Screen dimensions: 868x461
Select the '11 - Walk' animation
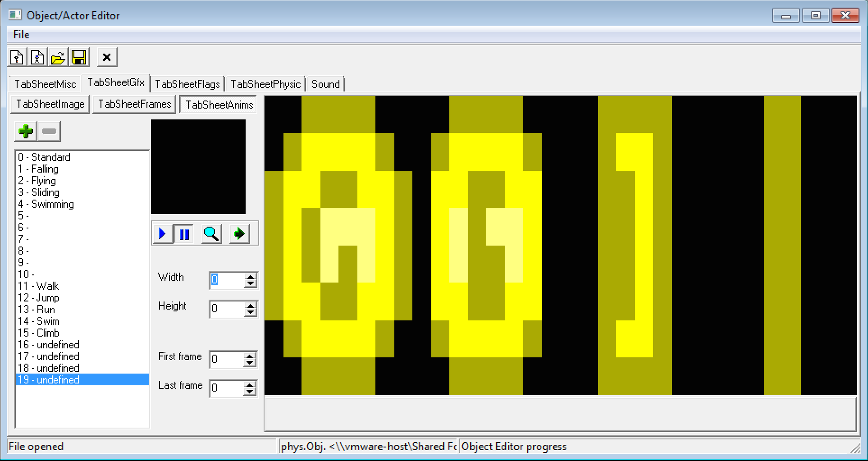[x=39, y=286]
